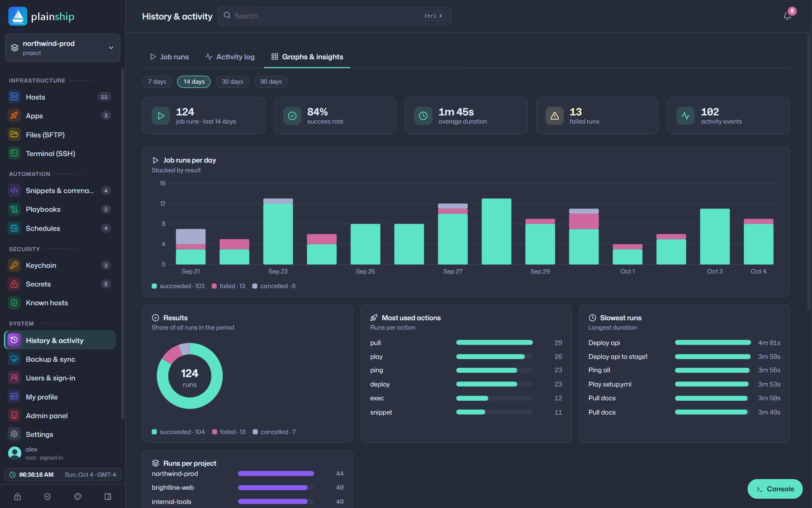
Task: Click the 'brightline-web' project row
Action: [248, 488]
